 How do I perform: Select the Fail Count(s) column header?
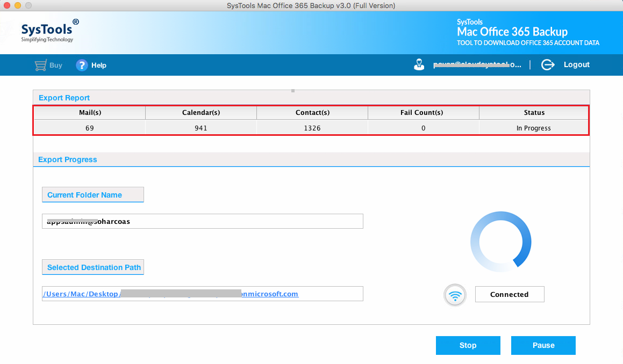click(424, 113)
